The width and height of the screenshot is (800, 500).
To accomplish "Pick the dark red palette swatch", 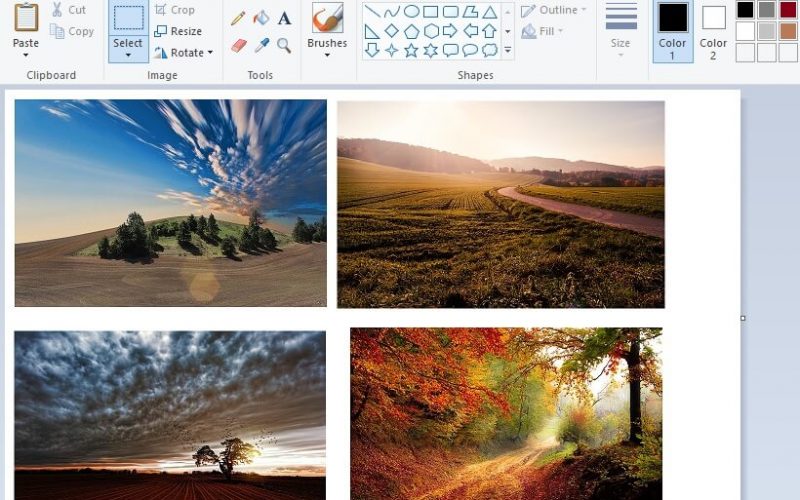I will (x=788, y=10).
